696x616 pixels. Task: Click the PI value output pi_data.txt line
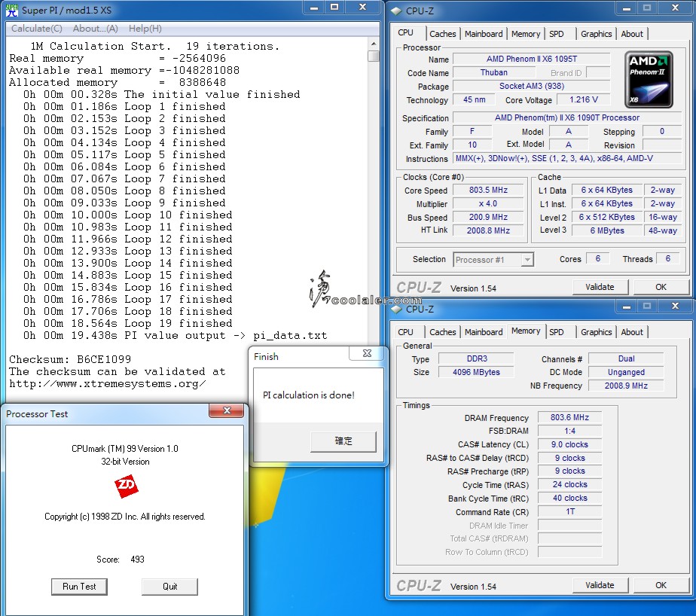176,335
